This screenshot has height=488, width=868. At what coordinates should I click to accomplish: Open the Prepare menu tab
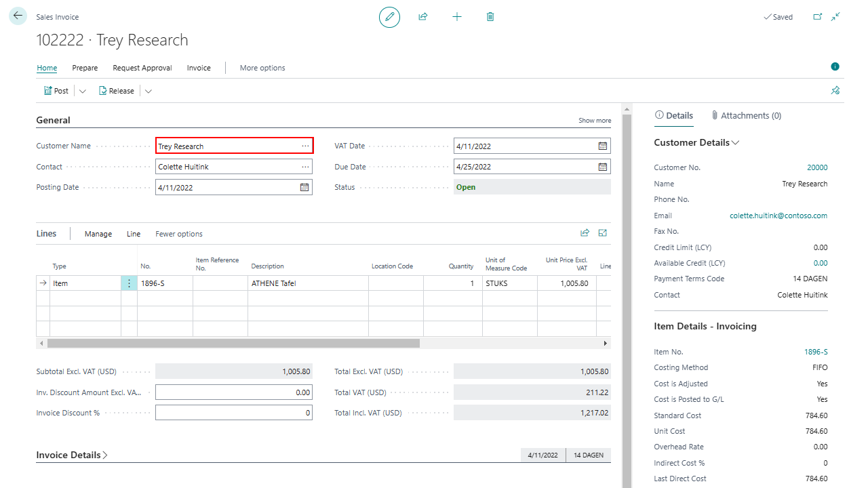(x=85, y=68)
